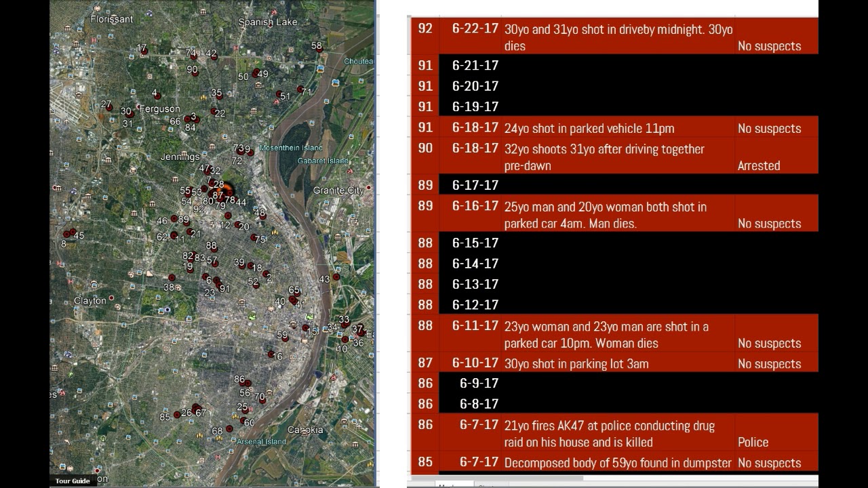Select the 6-9-17 date cell
Viewport: 868px width, 488px height.
point(470,383)
